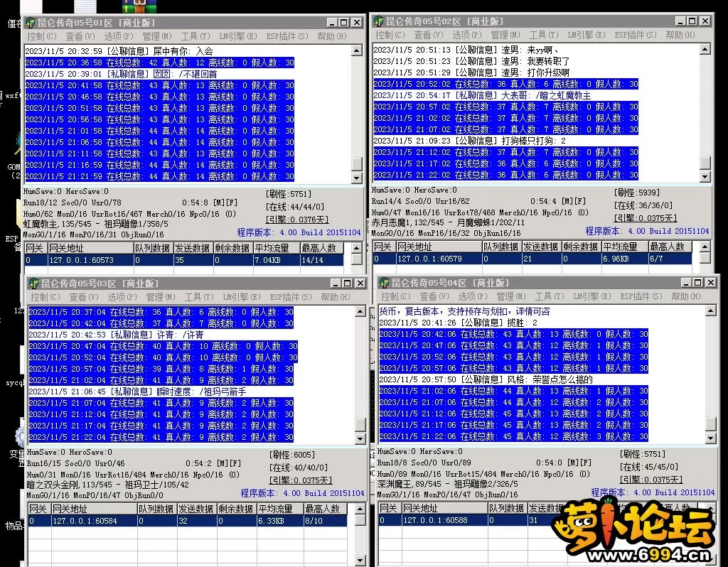Viewport: 728px width, 567px height.
Task: Open the 控制(C) menu in the 01区 window
Action: point(42,36)
